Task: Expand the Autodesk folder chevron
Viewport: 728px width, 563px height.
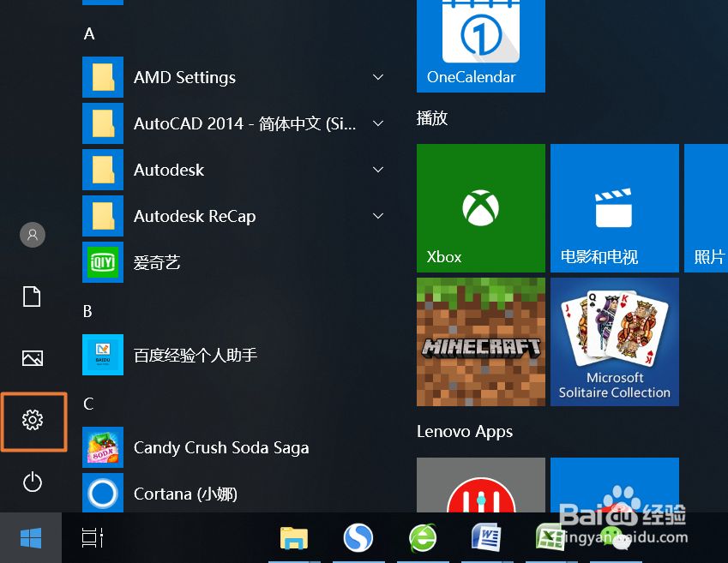Action: click(378, 170)
